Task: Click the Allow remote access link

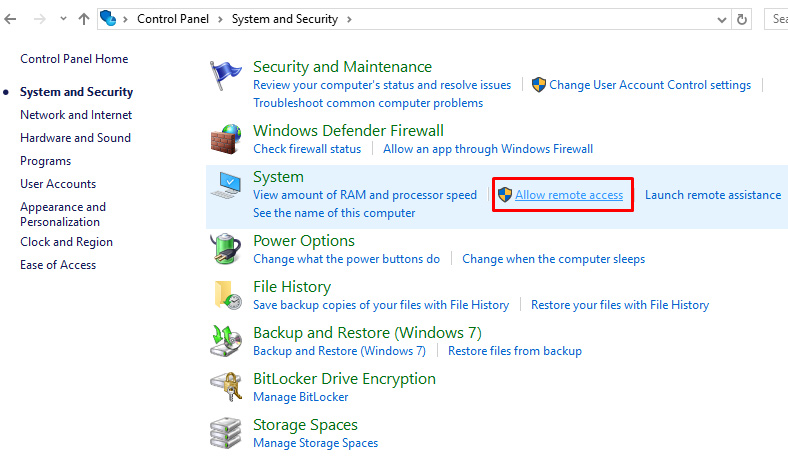Action: [x=568, y=195]
